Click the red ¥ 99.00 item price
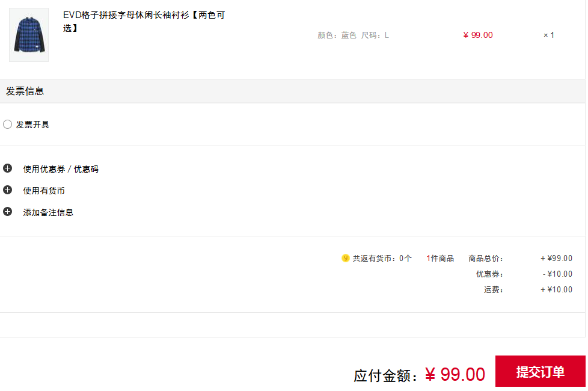Screen dimensions: 588x391 478,35
